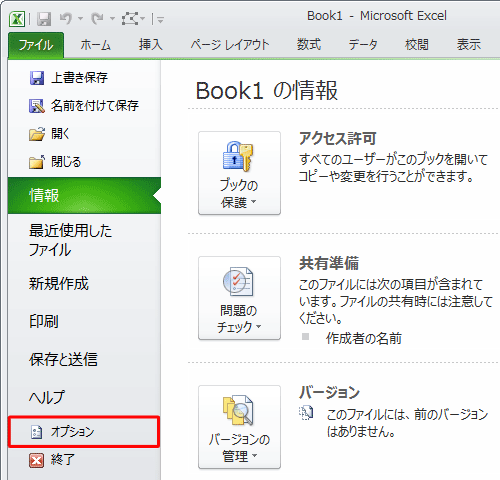The width and height of the screenshot is (500, 480).
Task: Open Customize Quick Access Toolbar dropdown
Action: click(160, 20)
